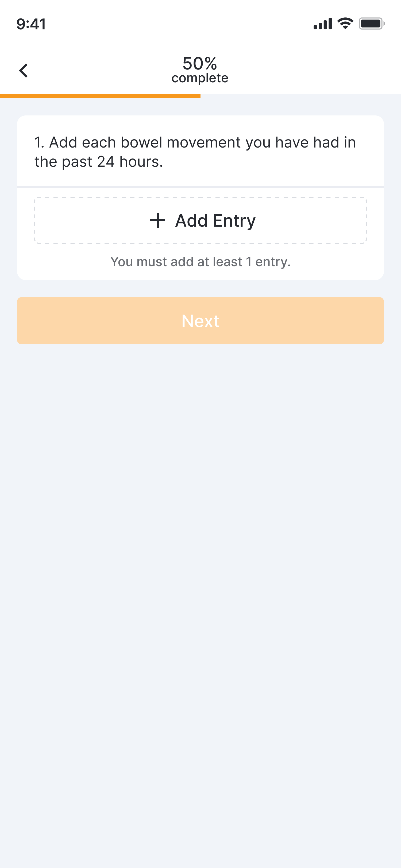Tap 'You must add at least 1 entry' hint
The image size is (401, 868).
point(200,261)
